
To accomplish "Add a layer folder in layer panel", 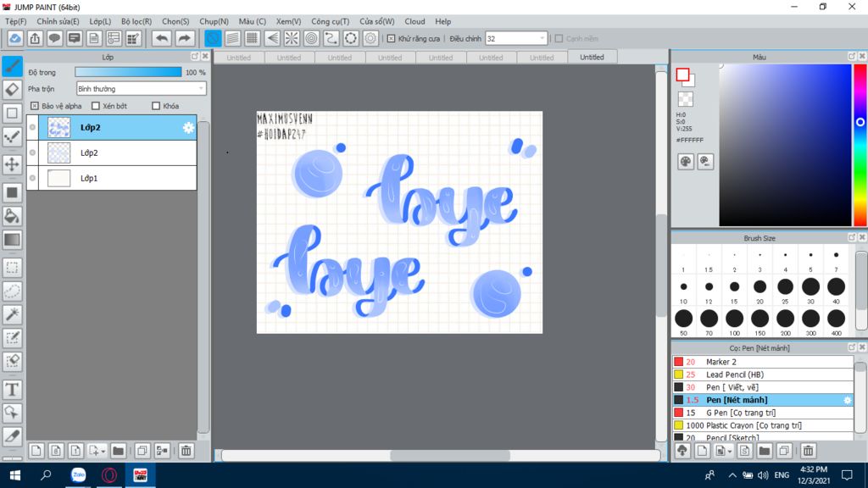I will [118, 451].
